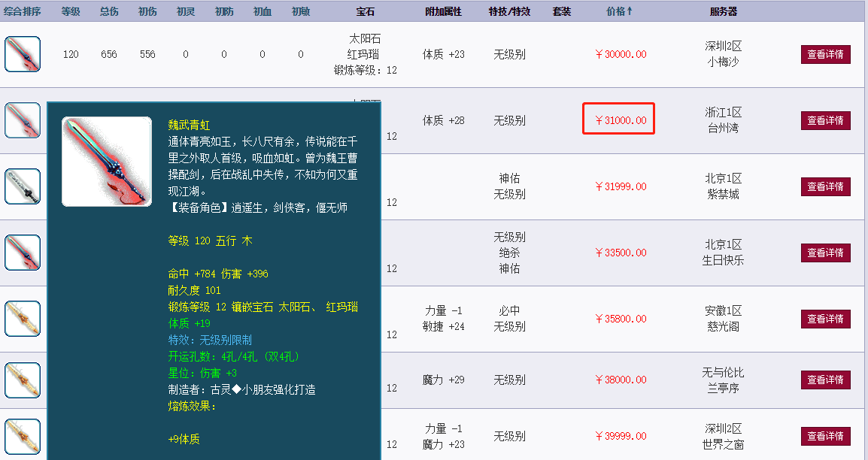The width and height of the screenshot is (868, 460).
Task: Open the 综合排序 sorting header
Action: pos(23,11)
